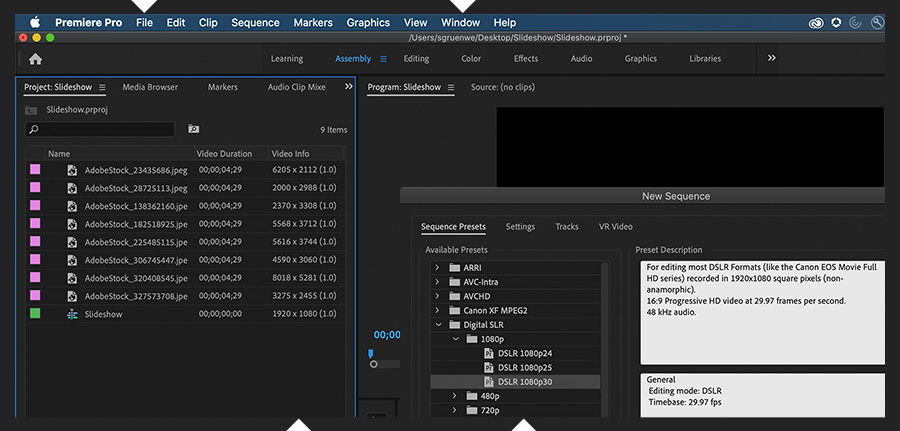The width and height of the screenshot is (900, 431).
Task: Expand the ARRI presets folder
Action: click(436, 268)
